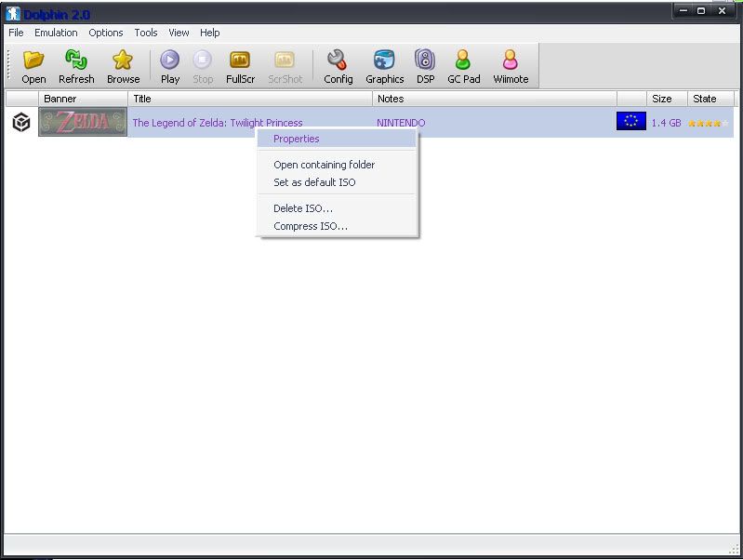Click the Open folder toolbar icon
This screenshot has width=743, height=560.
pyautogui.click(x=33, y=60)
